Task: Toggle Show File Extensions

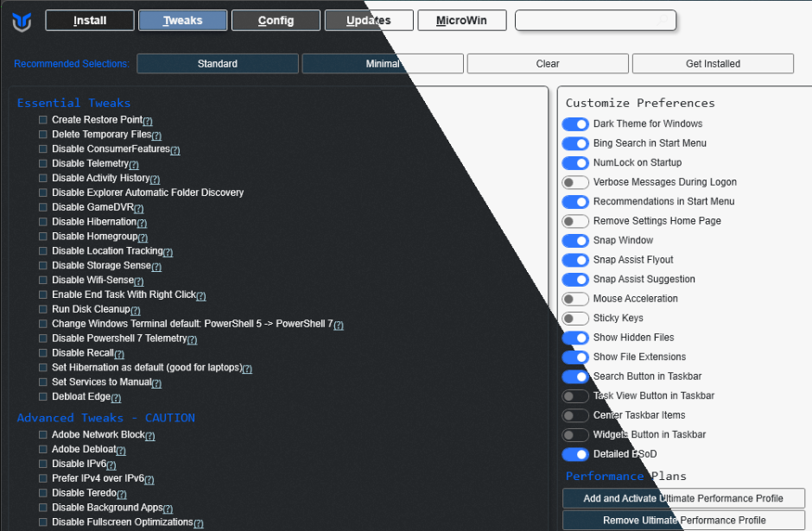Action: point(575,357)
